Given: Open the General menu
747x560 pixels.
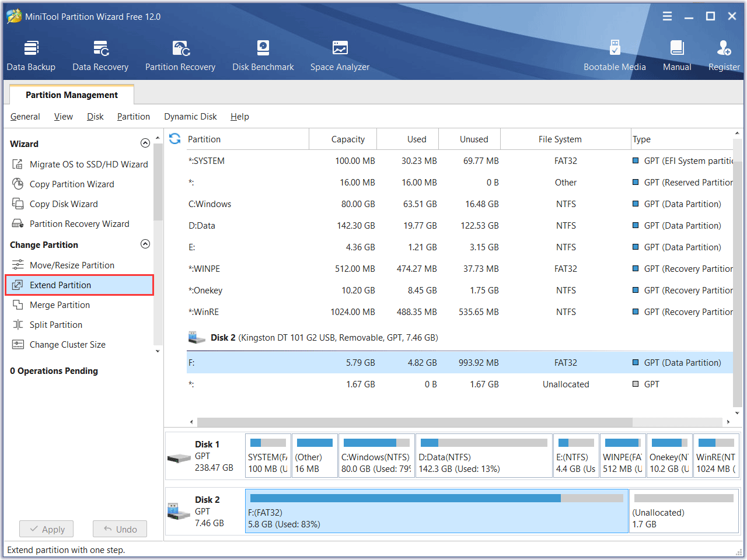Looking at the screenshot, I should click(25, 117).
